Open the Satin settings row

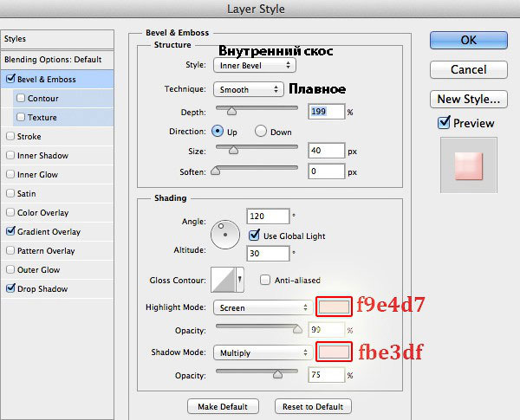(x=57, y=193)
